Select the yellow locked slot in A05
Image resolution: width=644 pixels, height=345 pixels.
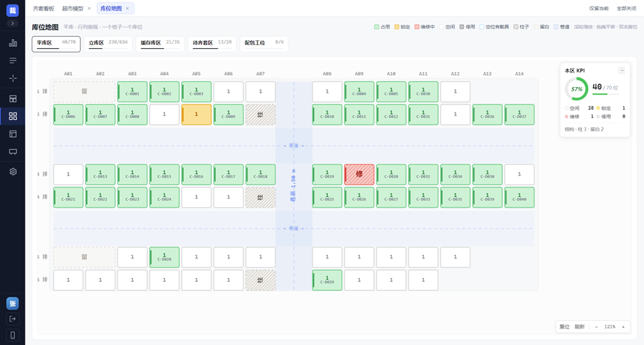(197, 115)
